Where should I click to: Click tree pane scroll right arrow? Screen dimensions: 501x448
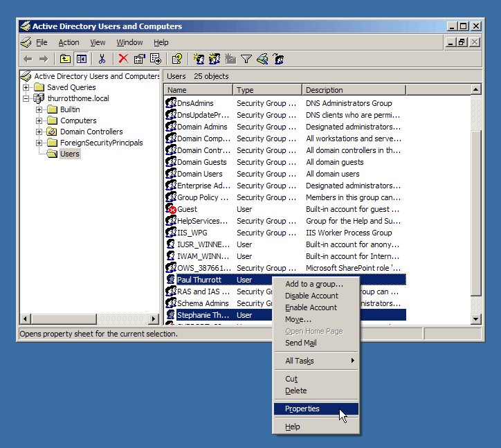click(154, 319)
